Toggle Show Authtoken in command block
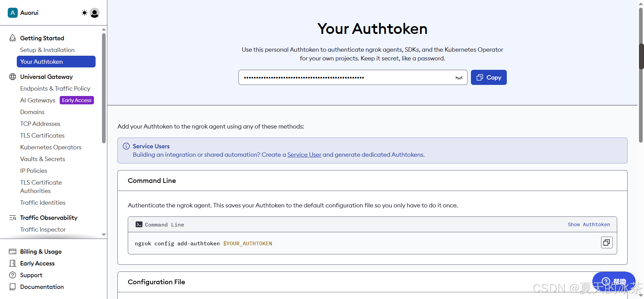Image resolution: width=644 pixels, height=299 pixels. pyautogui.click(x=589, y=225)
